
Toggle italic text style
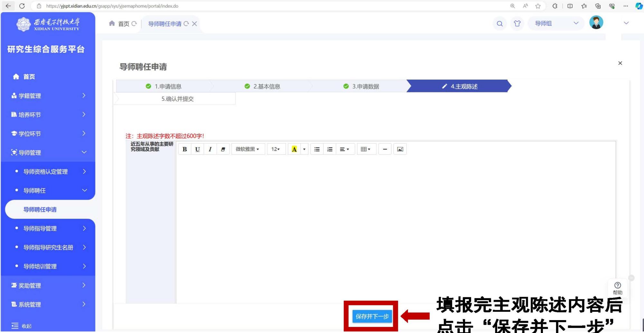point(210,149)
